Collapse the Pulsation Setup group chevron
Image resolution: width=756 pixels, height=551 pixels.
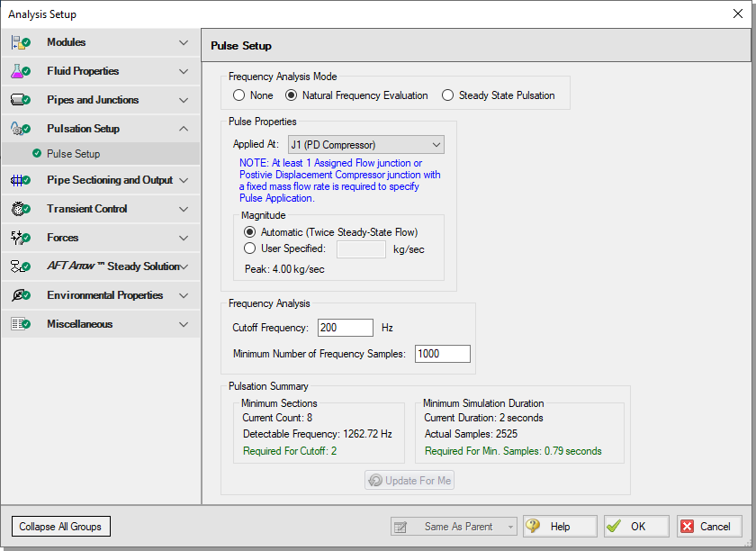click(184, 129)
